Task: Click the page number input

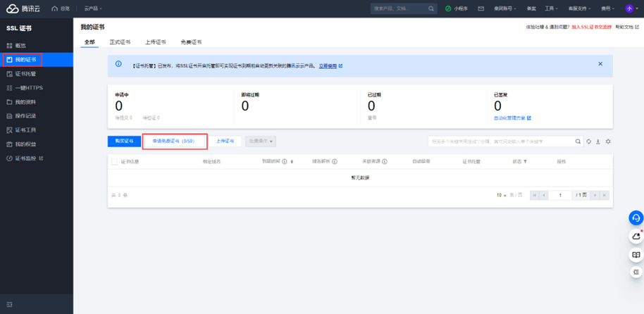Action: [x=560, y=196]
